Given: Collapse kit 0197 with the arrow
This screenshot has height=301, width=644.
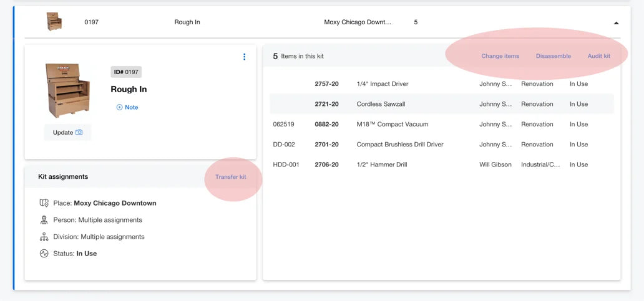Looking at the screenshot, I should (616, 23).
